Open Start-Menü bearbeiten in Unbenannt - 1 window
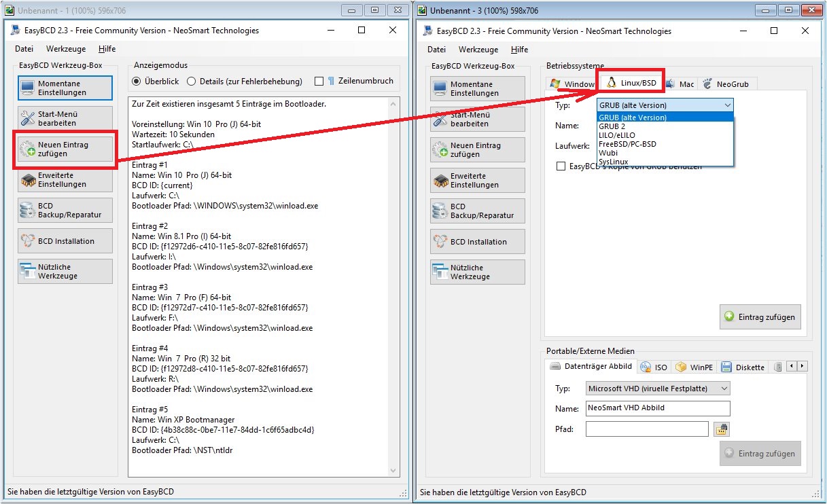Viewport: 827px width, 504px height. coord(65,118)
